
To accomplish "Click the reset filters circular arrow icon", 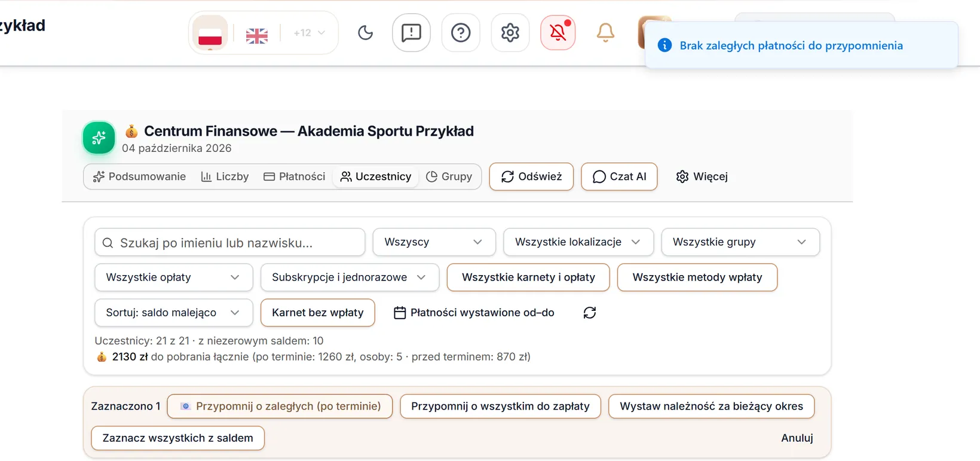I will pyautogui.click(x=590, y=313).
